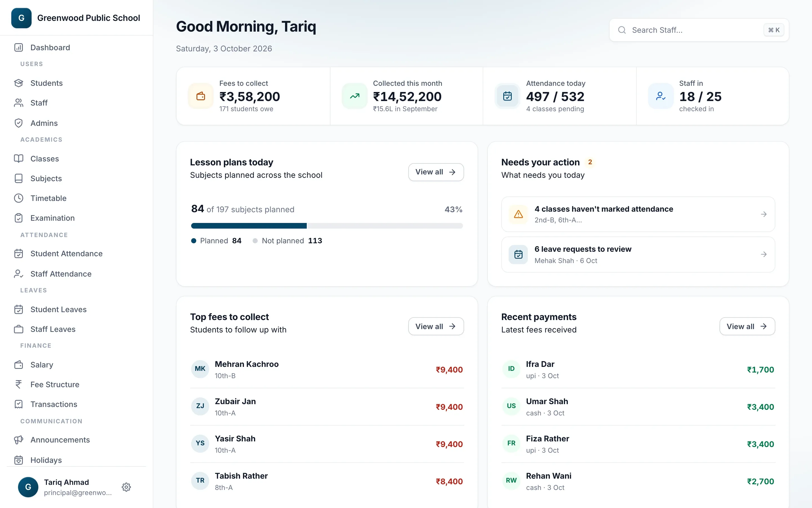The height and width of the screenshot is (508, 812).
Task: View all top fees to collect
Action: click(436, 326)
